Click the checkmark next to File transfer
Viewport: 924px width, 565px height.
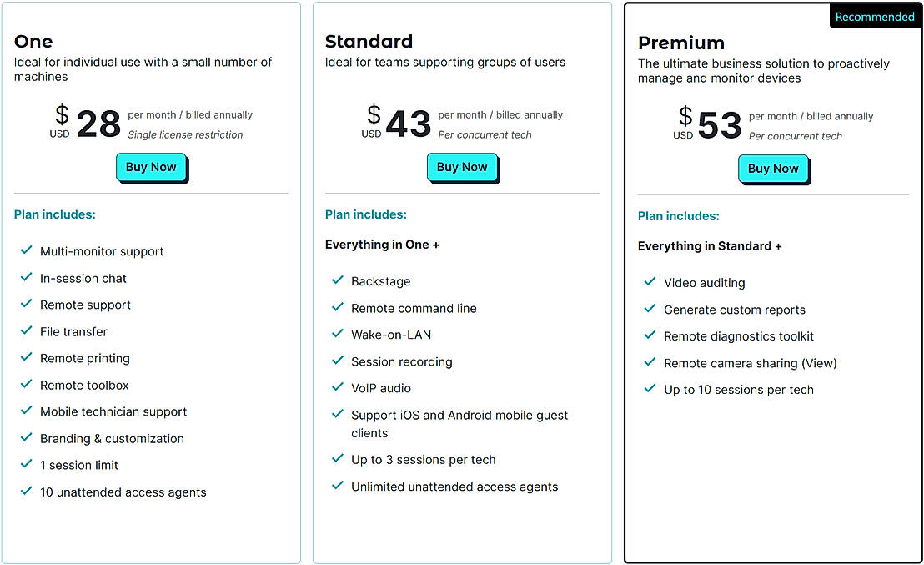(26, 330)
